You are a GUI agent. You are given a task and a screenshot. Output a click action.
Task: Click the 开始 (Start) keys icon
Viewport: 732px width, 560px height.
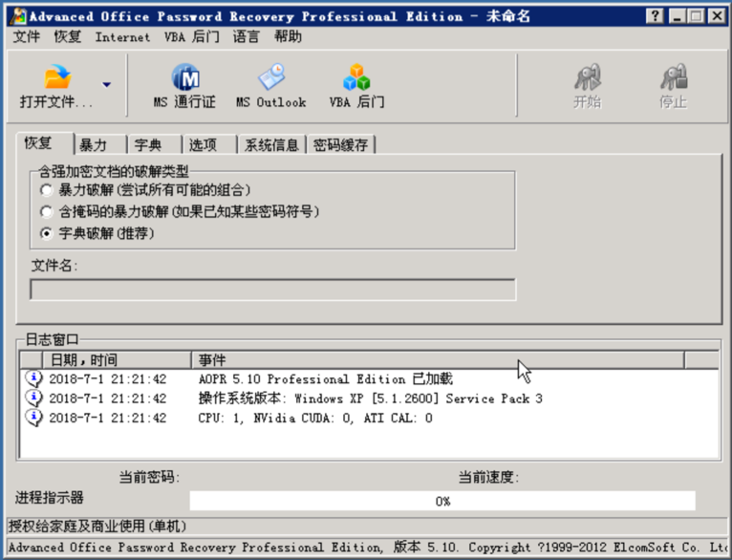coord(588,77)
